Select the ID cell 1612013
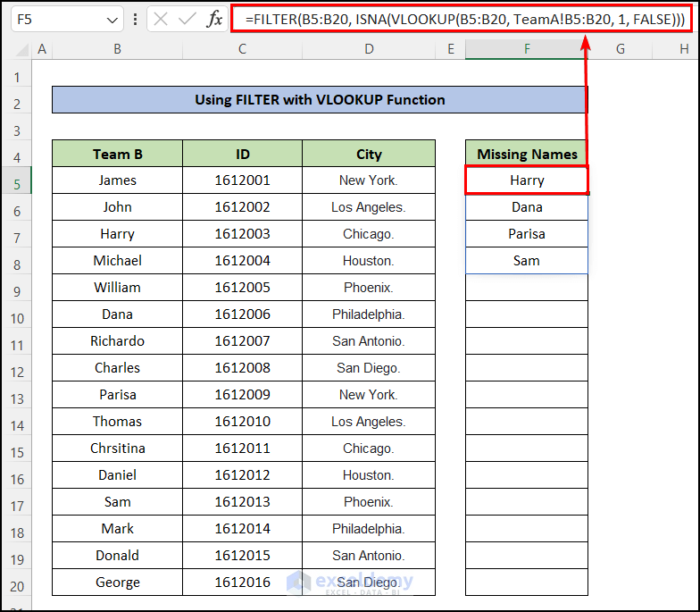Screen dimensions: 700x612 [243, 502]
